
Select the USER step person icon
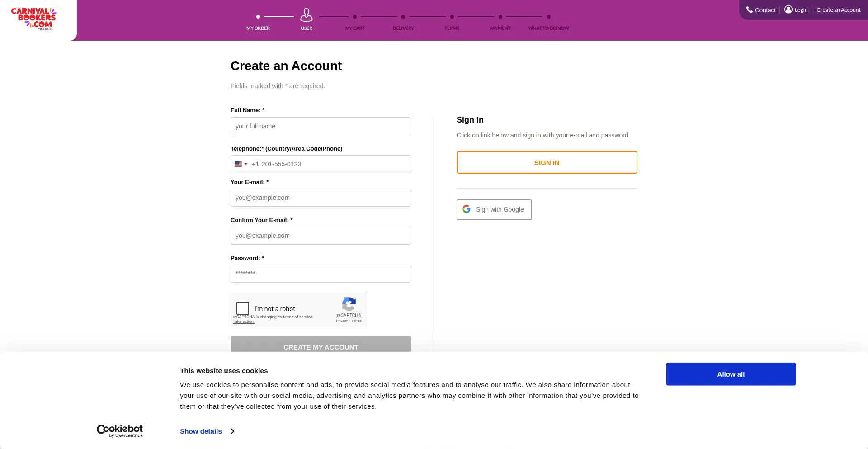pos(307,15)
